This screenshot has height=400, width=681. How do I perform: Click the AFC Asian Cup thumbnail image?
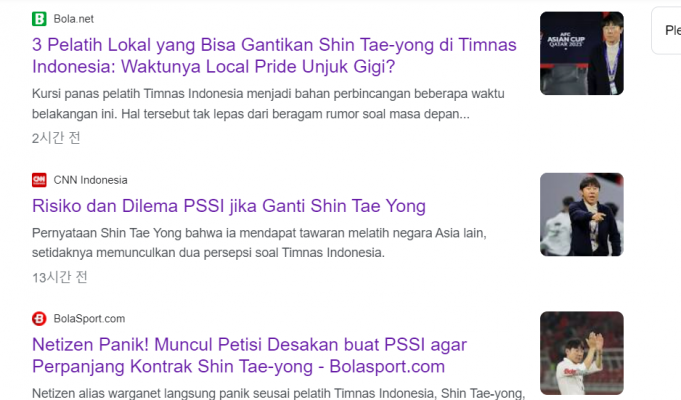tap(582, 53)
